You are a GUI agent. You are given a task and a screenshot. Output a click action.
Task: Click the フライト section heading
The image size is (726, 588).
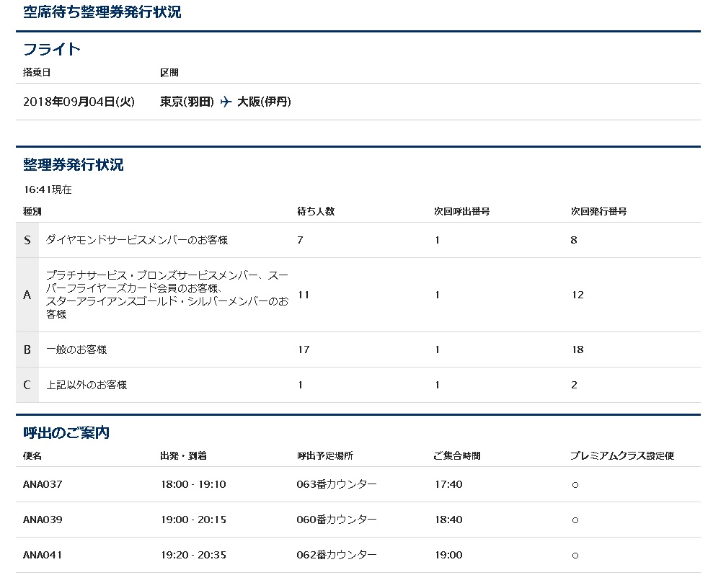[52, 50]
